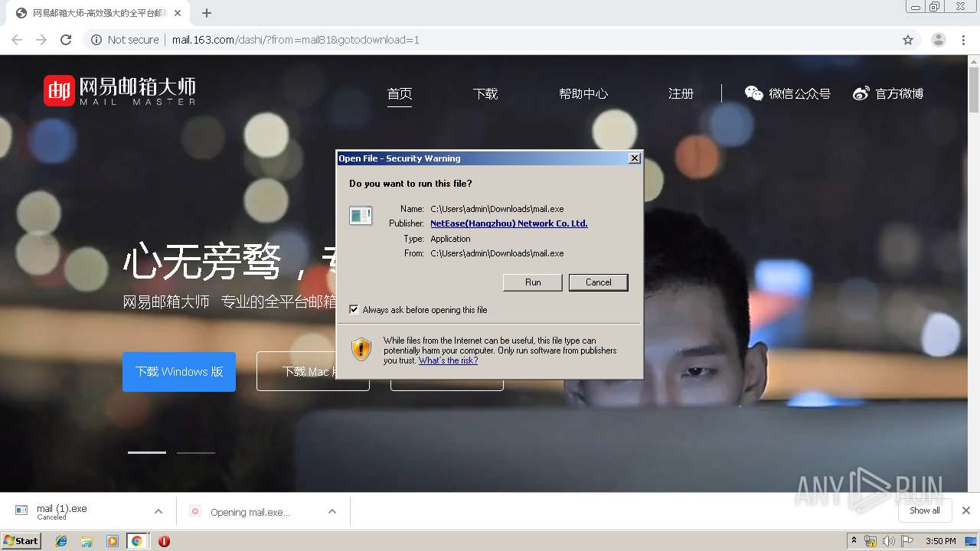
Task: Go back with the browser back arrow
Action: (x=17, y=40)
